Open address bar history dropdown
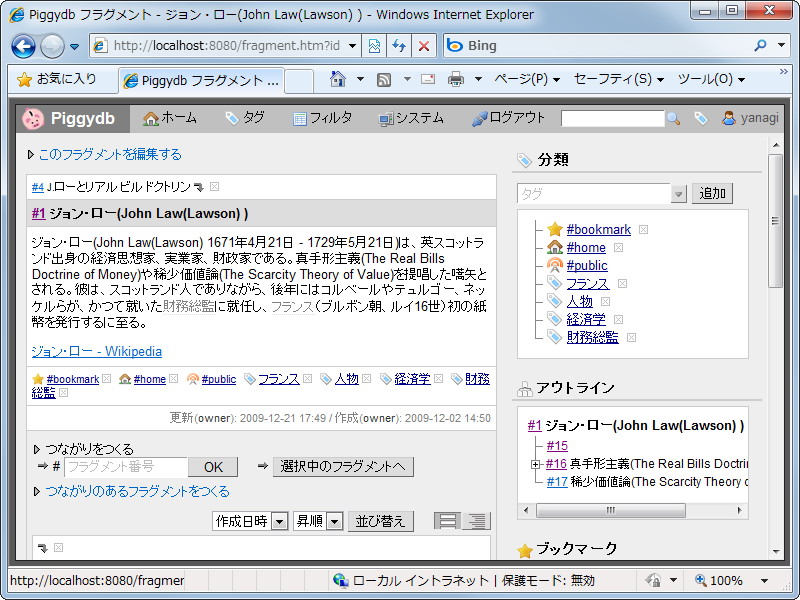Screen dimensions: 800x600 (x=352, y=46)
